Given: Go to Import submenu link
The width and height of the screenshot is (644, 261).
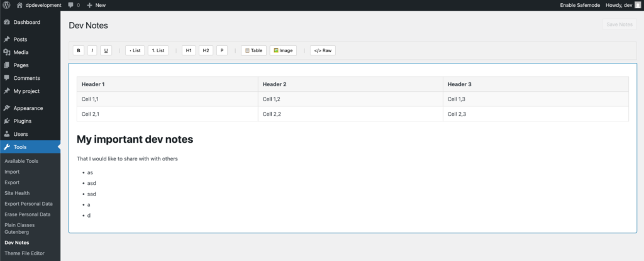Looking at the screenshot, I should 12,172.
